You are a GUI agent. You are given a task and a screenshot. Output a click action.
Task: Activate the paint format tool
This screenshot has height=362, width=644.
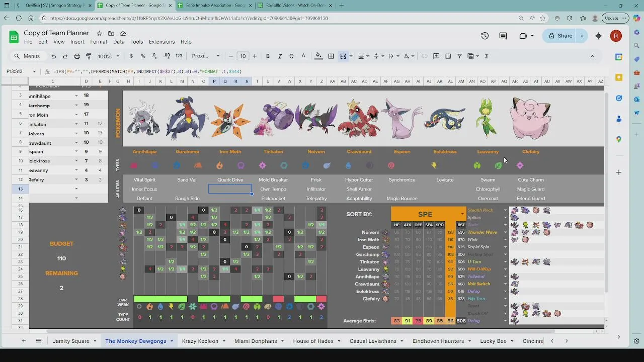pos(89,56)
